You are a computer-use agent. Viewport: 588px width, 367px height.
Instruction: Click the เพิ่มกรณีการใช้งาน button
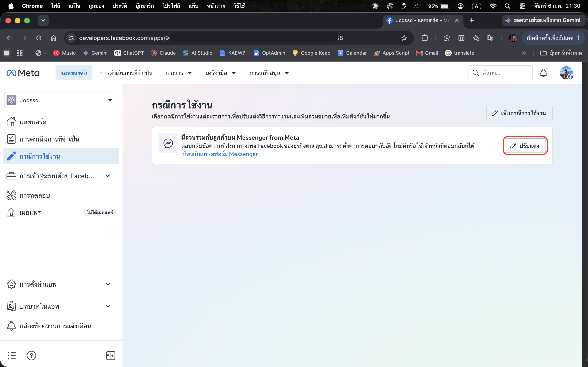tap(519, 113)
